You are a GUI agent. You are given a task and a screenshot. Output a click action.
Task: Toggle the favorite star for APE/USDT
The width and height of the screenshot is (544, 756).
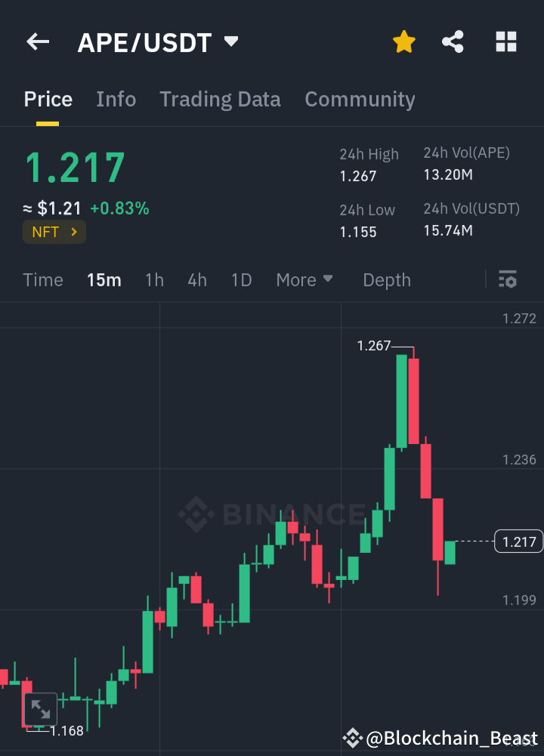tap(403, 42)
